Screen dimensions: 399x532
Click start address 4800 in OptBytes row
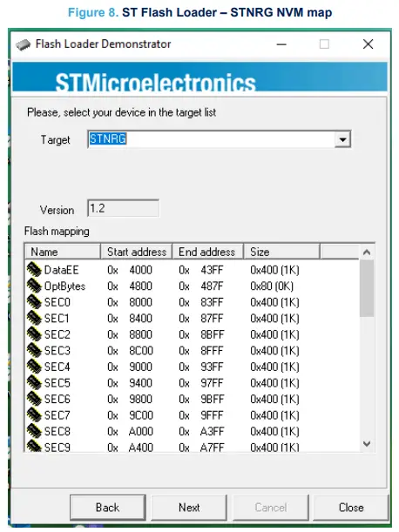point(140,286)
